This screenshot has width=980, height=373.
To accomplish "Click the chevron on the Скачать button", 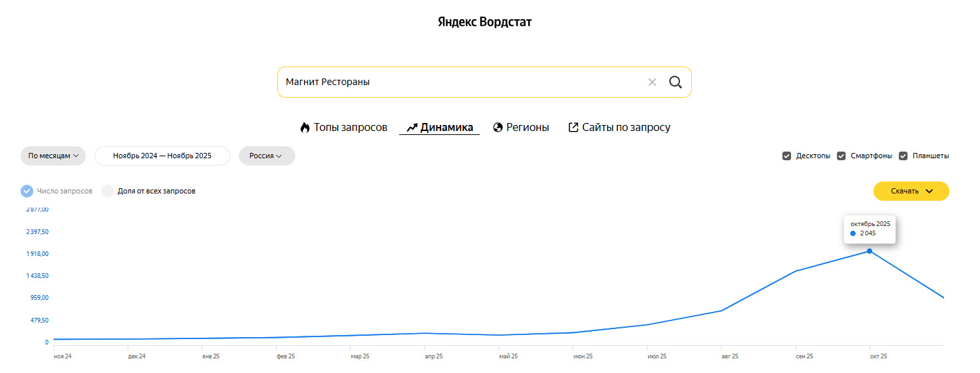I will 929,191.
